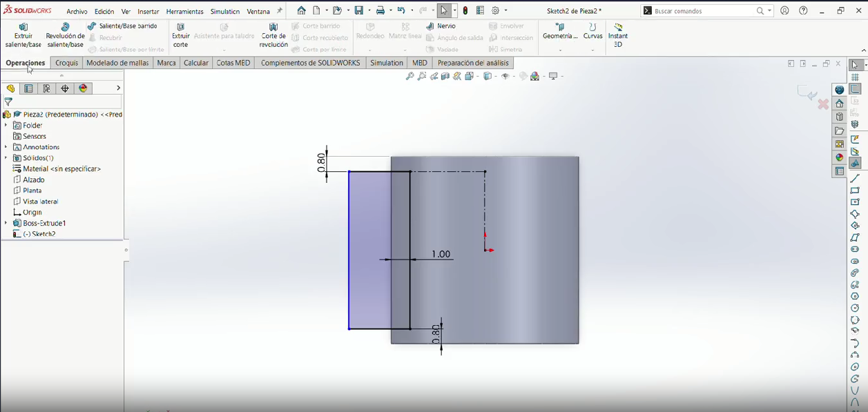This screenshot has width=868, height=412.
Task: Click the Revolución de saliente/base tool
Action: [x=66, y=35]
